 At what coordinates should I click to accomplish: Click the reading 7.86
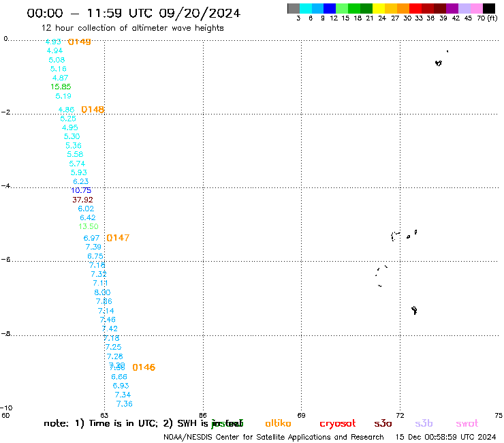tap(104, 301)
